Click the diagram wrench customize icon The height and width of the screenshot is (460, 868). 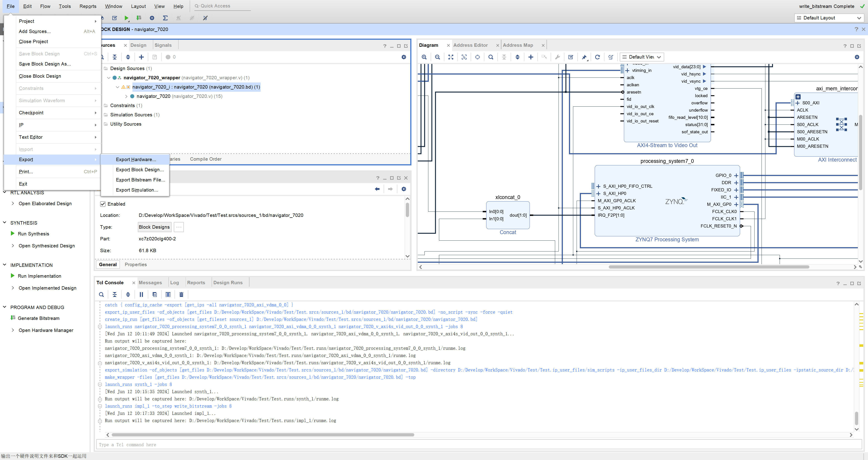click(x=557, y=57)
